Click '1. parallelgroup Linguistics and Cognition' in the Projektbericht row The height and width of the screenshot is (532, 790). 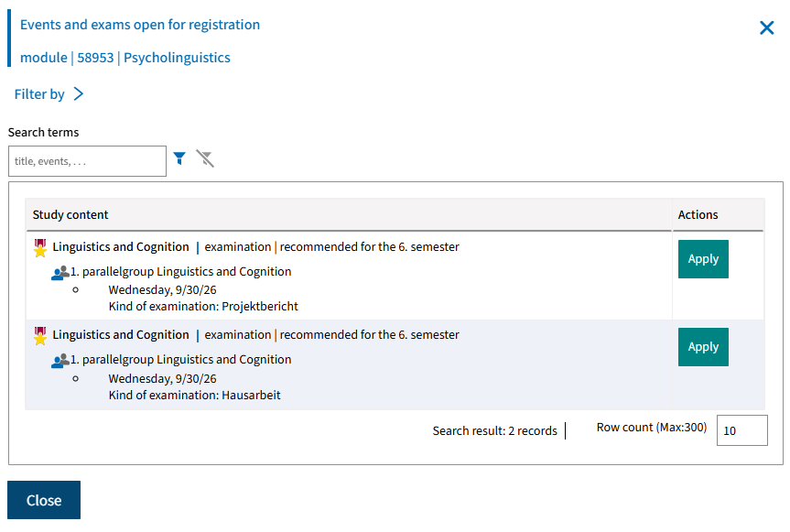(x=180, y=272)
